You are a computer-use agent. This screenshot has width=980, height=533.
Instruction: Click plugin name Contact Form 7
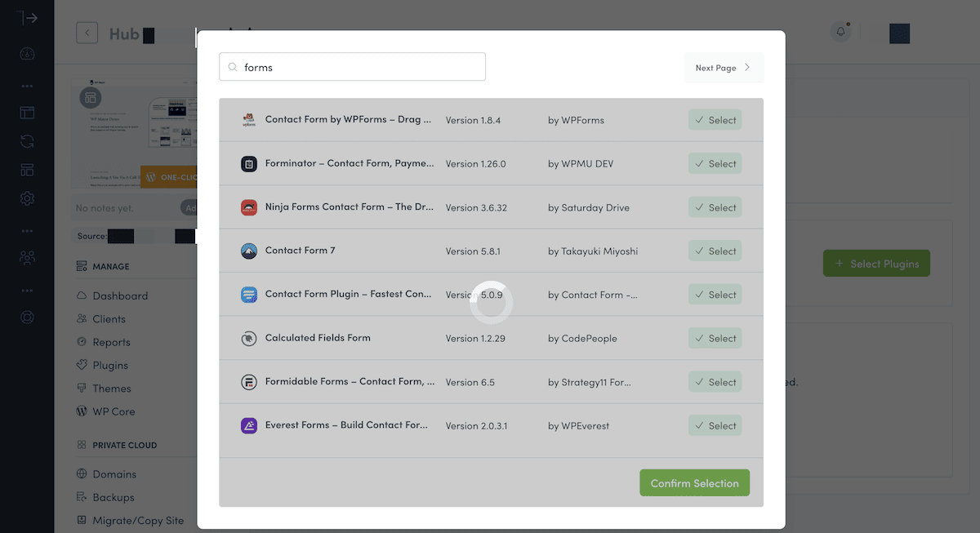pyautogui.click(x=300, y=251)
